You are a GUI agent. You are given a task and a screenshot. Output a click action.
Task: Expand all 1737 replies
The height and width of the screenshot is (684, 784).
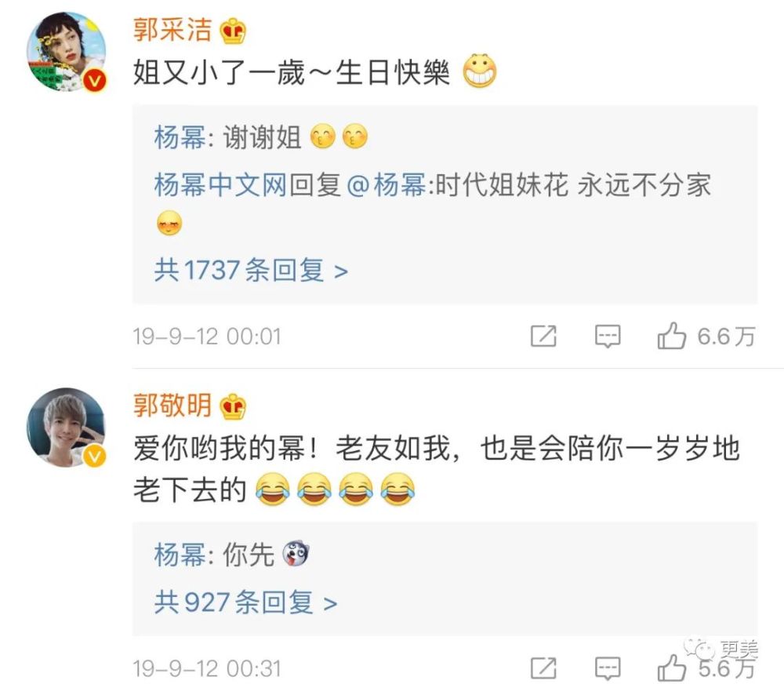[x=251, y=271]
